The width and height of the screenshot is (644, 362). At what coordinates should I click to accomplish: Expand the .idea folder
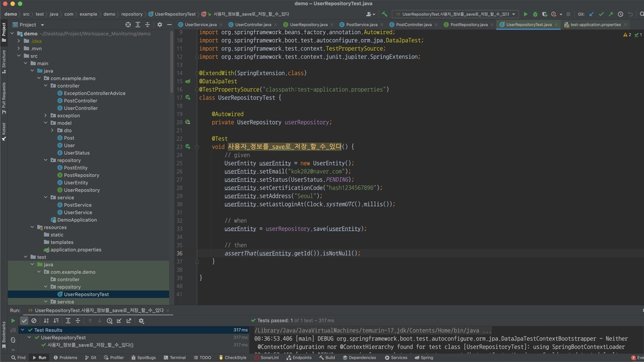[x=19, y=41]
